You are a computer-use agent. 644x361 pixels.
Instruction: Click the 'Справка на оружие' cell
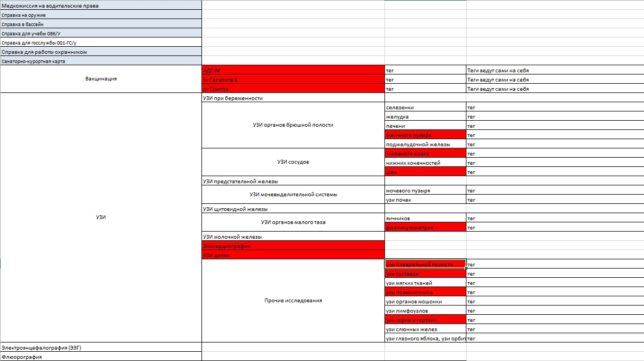100,15
